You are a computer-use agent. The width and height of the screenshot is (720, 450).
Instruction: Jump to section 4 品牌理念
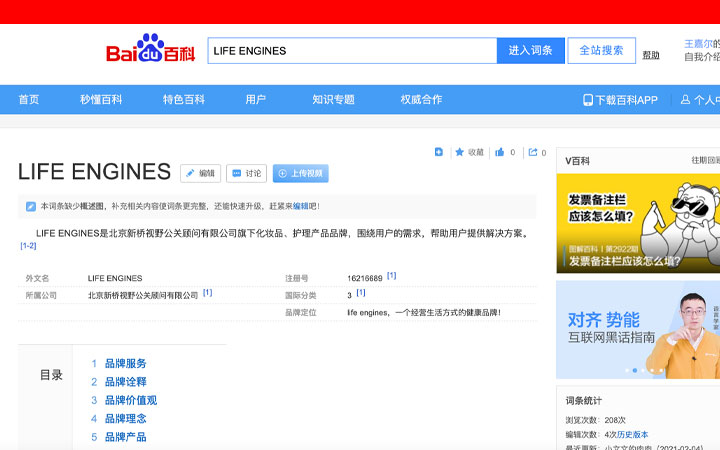[x=125, y=419]
